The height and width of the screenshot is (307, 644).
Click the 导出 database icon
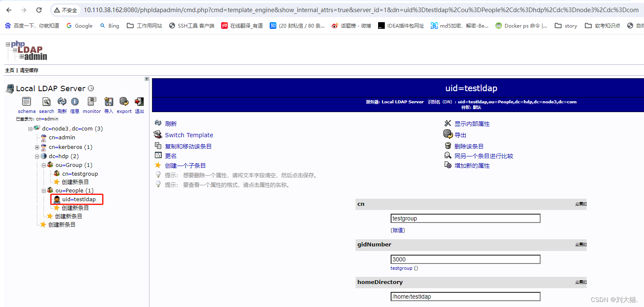(x=448, y=134)
